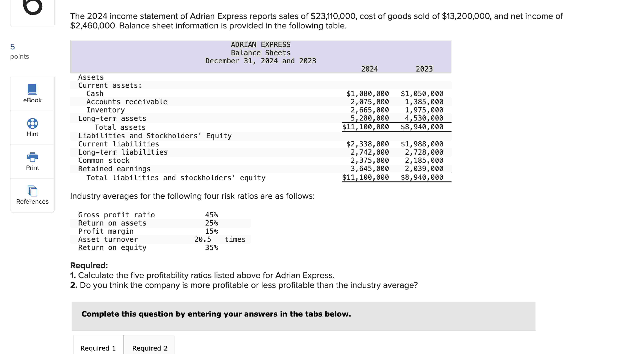Select 2023 Accounts receivable 1,385,000
The width and height of the screenshot is (644, 354).
424,102
